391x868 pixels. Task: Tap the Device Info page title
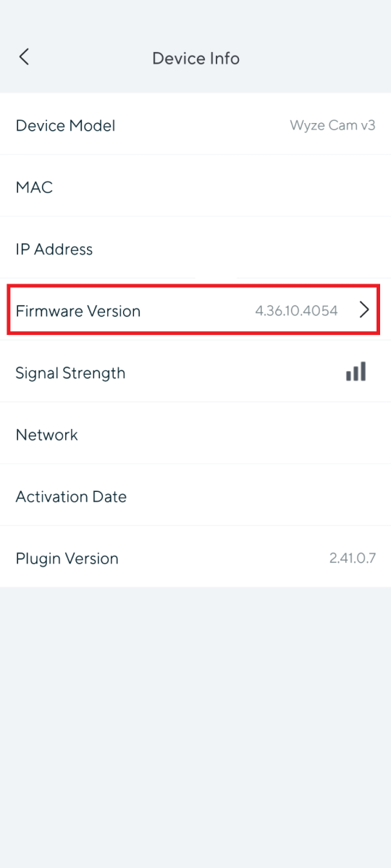tap(195, 58)
